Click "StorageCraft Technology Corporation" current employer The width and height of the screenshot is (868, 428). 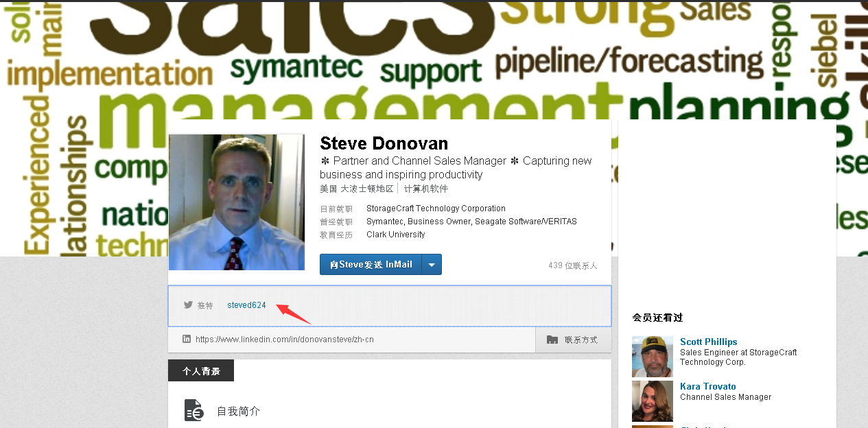tap(436, 209)
